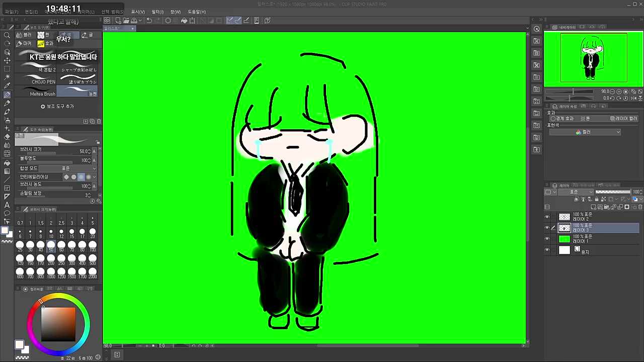
Task: Click 보조 도구 추가 add sub tool
Action: pyautogui.click(x=57, y=107)
